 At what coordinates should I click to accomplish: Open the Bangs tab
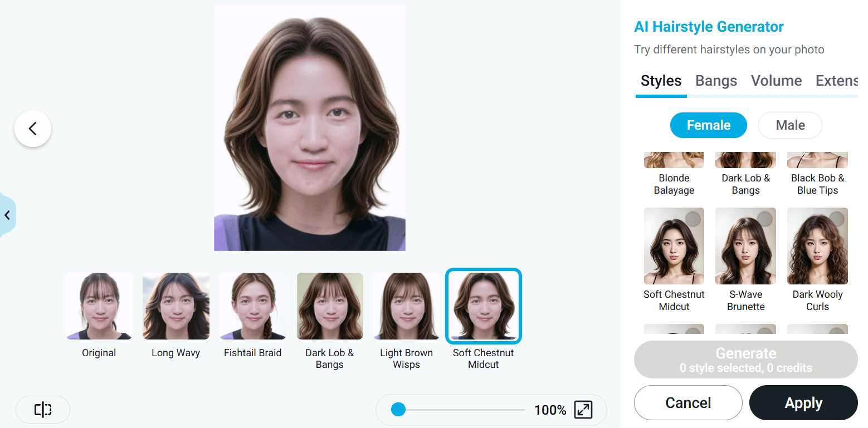point(716,81)
